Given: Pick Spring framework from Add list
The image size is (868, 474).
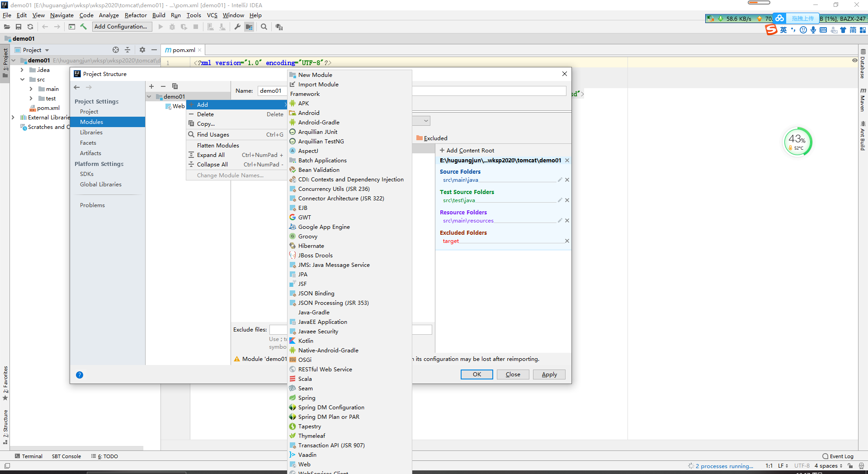Looking at the screenshot, I should 349,398.
